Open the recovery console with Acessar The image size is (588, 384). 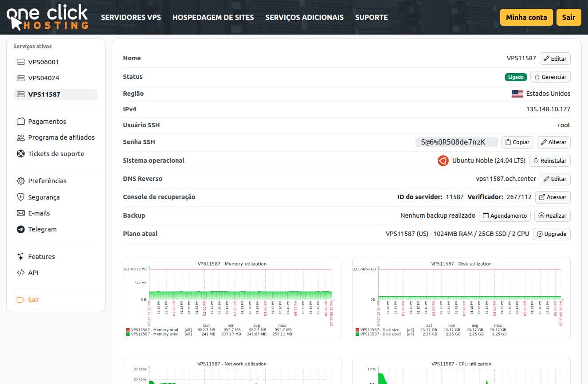click(x=553, y=197)
